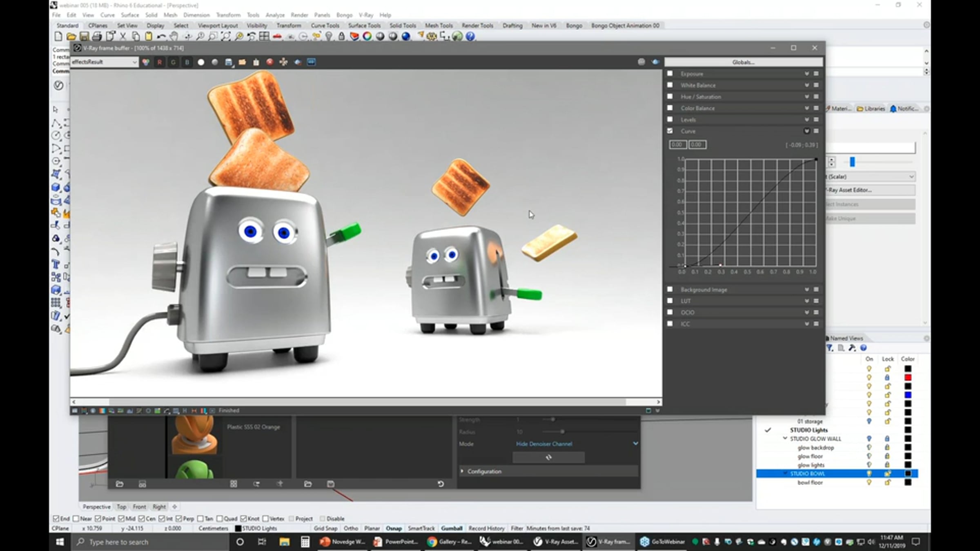Toggle the green channel in frame buffer
This screenshot has width=980, height=551.
point(173,62)
